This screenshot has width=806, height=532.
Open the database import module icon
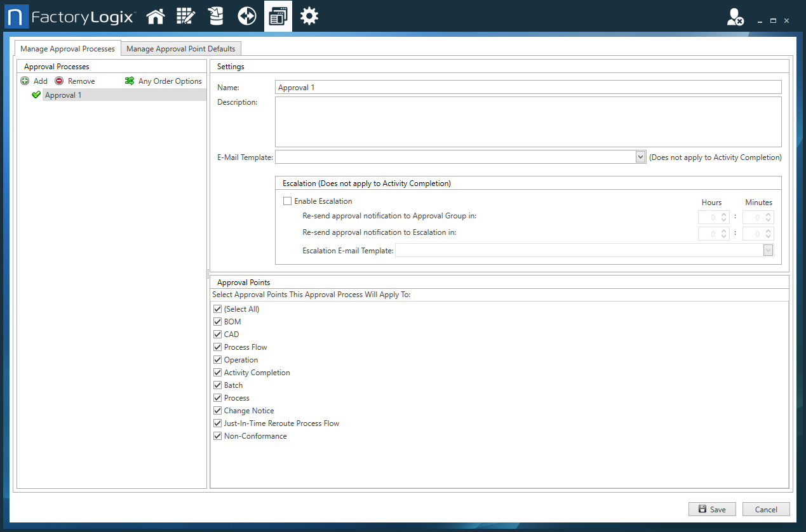pyautogui.click(x=215, y=15)
